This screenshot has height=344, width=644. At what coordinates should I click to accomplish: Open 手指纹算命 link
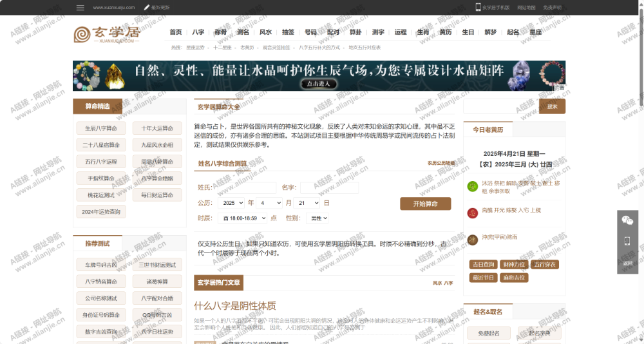(x=101, y=178)
